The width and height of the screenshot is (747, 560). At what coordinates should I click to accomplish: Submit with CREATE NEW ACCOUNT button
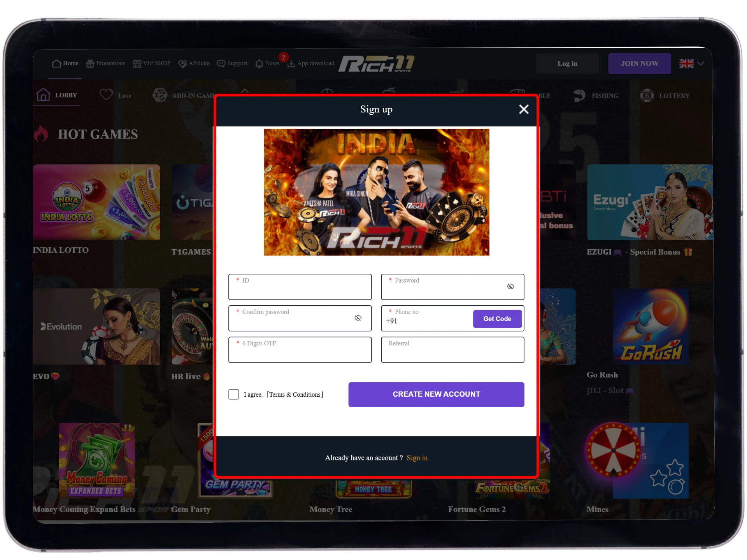pyautogui.click(x=436, y=394)
